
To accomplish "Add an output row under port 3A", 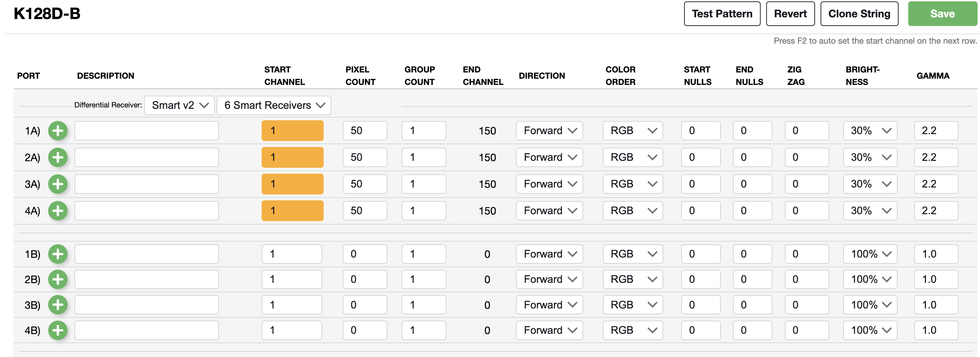I will click(x=58, y=184).
